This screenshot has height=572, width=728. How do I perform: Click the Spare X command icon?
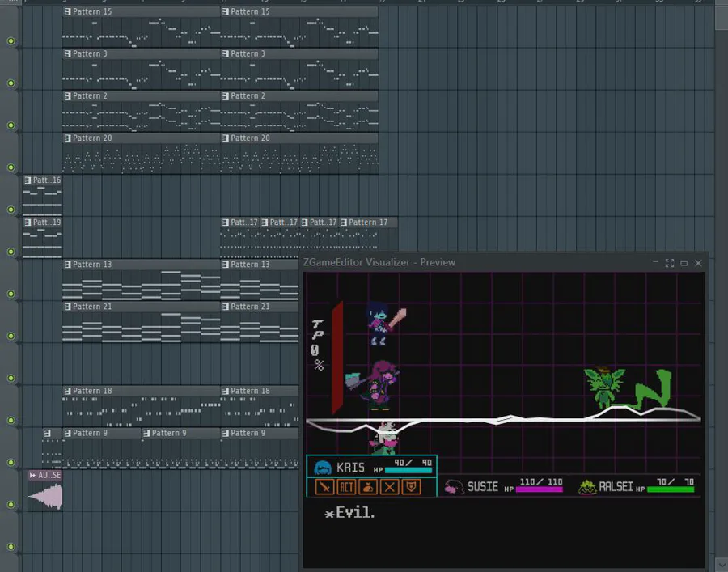pyautogui.click(x=390, y=487)
